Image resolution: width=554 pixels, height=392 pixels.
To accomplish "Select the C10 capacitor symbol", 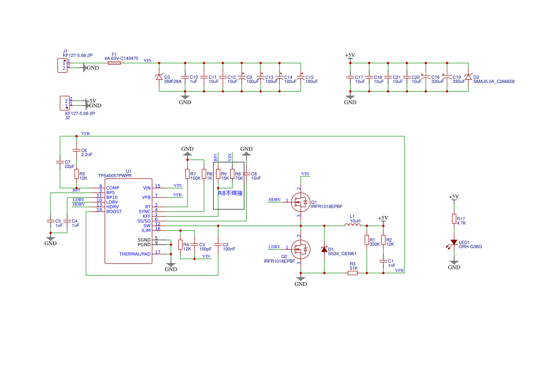I will click(x=185, y=77).
